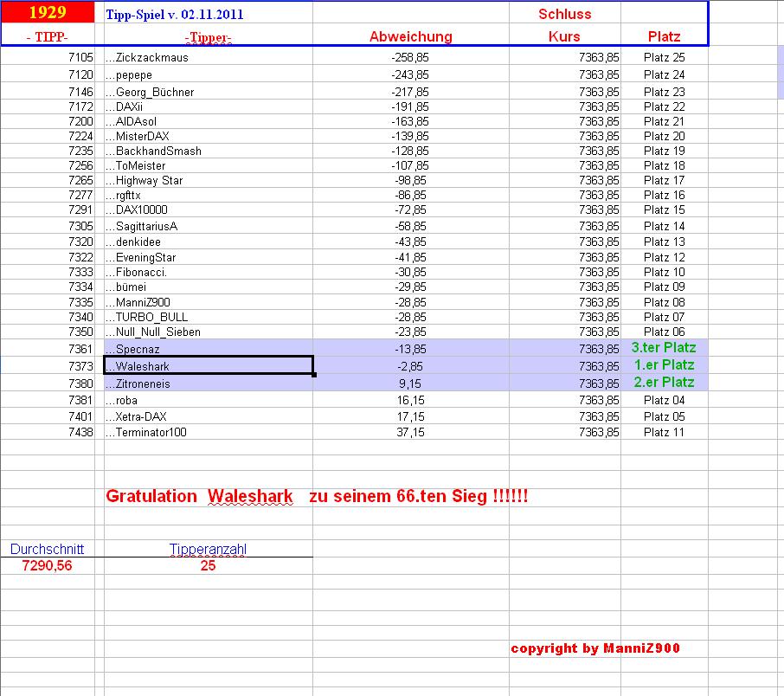The image size is (784, 696).
Task: Select the Zickzackmaus tipper cell
Action: (x=208, y=57)
